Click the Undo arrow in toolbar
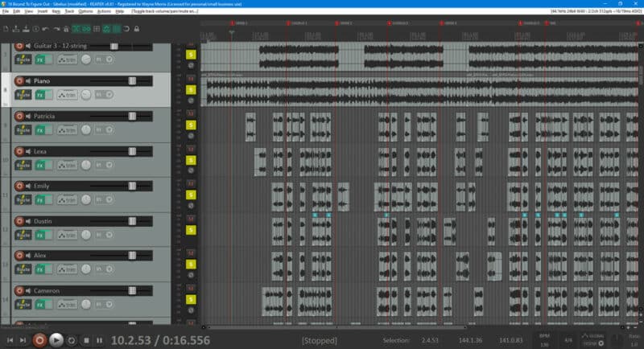 click(x=46, y=29)
